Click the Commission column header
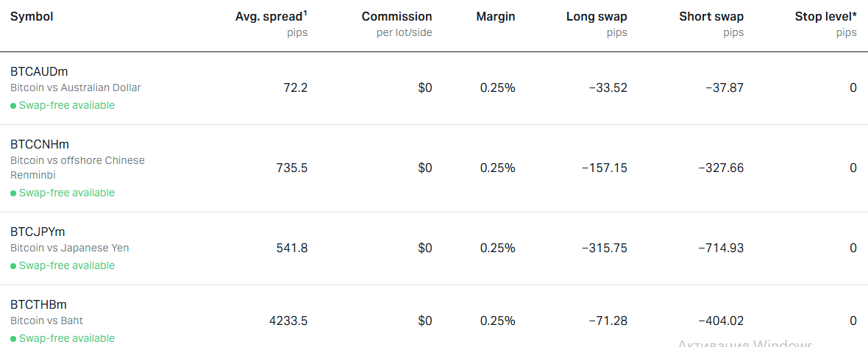This screenshot has width=868, height=347. point(397,17)
